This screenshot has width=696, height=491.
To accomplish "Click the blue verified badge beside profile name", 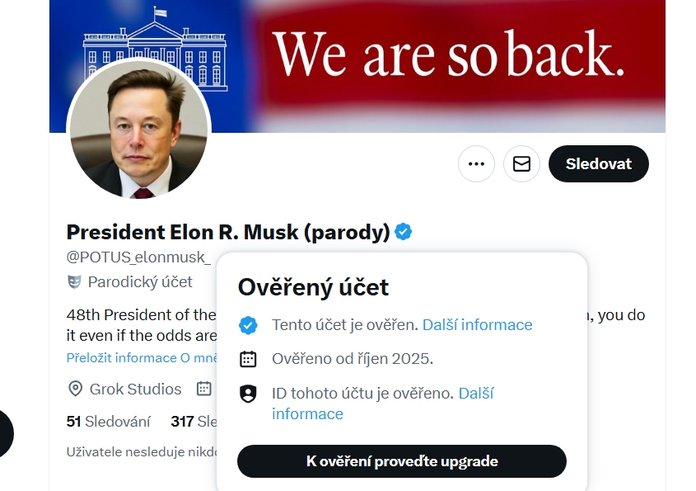I will (403, 232).
